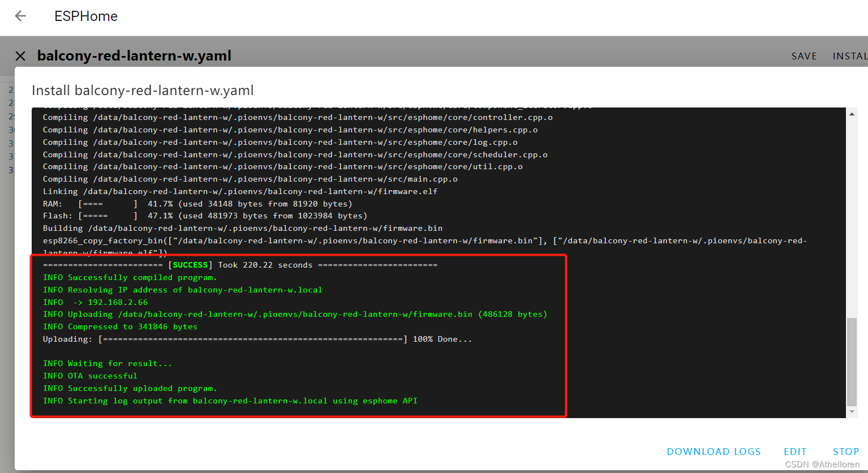Click the 'Compiling ... util.cpp.o' line
The width and height of the screenshot is (868, 473).
coord(282,166)
